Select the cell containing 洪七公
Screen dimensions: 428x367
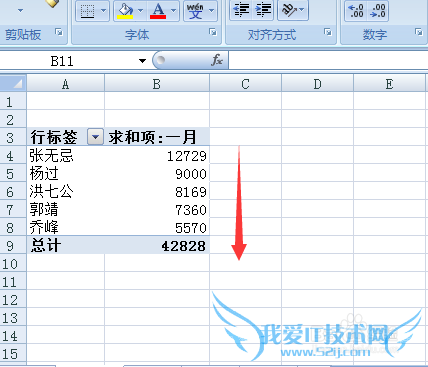click(x=65, y=191)
